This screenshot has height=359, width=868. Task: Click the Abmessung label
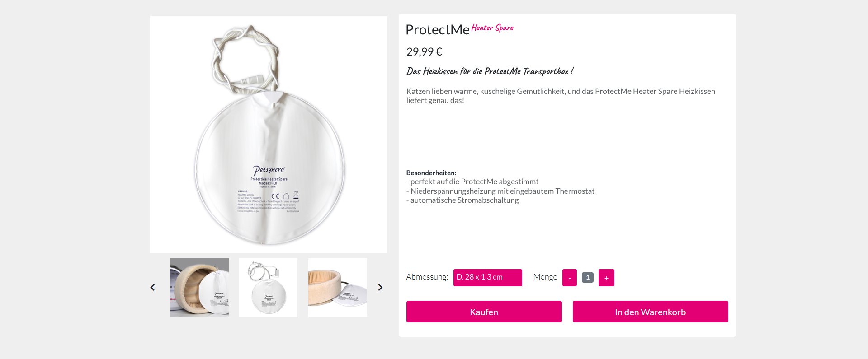[427, 277]
